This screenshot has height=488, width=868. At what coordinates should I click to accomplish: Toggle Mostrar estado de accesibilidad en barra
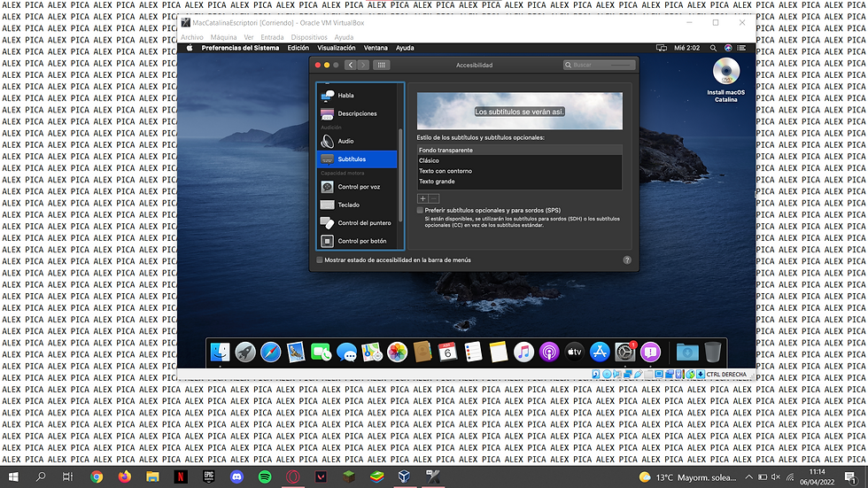(x=320, y=260)
